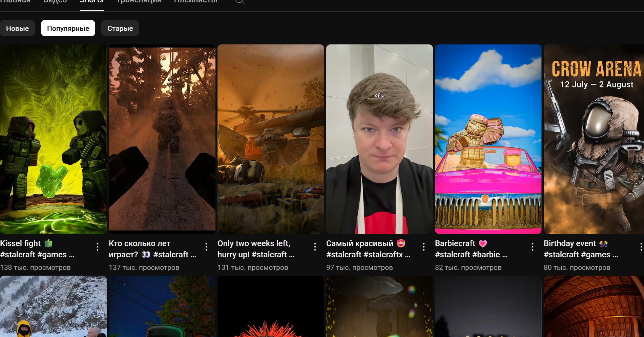
Task: Open options menu for Самый красивый short
Action: pos(424,247)
